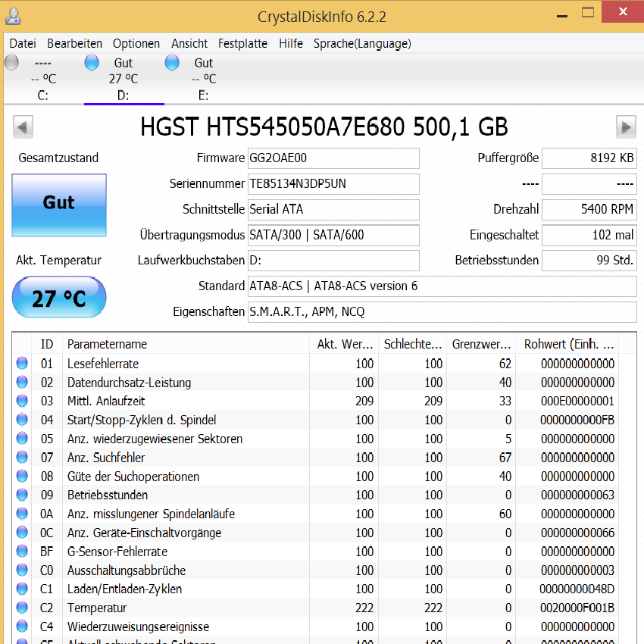Select the blue status orb for drive E:
Screen dimensions: 644x644
[x=172, y=63]
